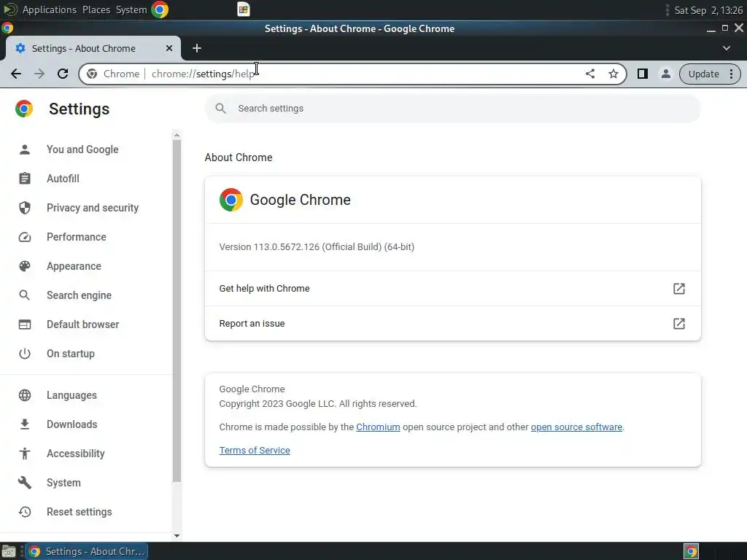Focus the Search settings field
This screenshot has width=747, height=560.
pyautogui.click(x=452, y=109)
